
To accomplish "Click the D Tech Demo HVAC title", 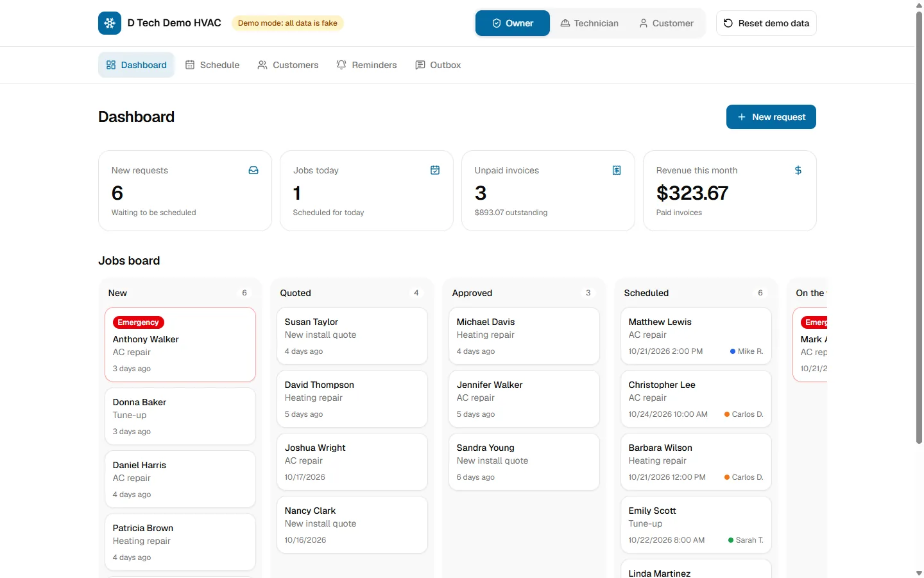I will tap(175, 23).
